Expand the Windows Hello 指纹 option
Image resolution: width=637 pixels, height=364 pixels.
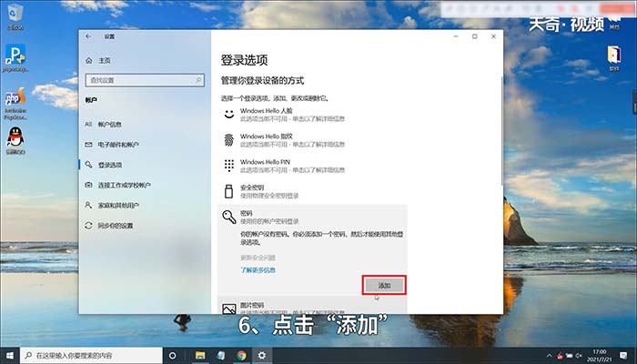[312, 140]
